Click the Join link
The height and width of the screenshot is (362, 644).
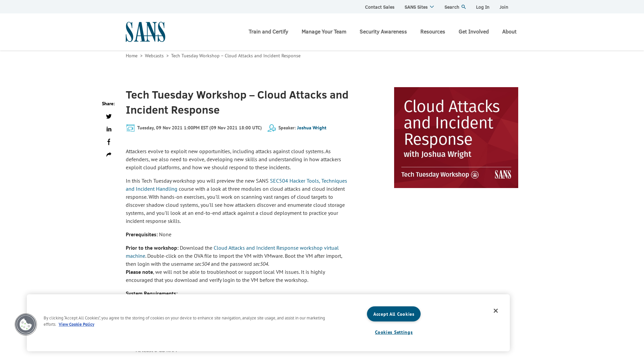tap(504, 7)
